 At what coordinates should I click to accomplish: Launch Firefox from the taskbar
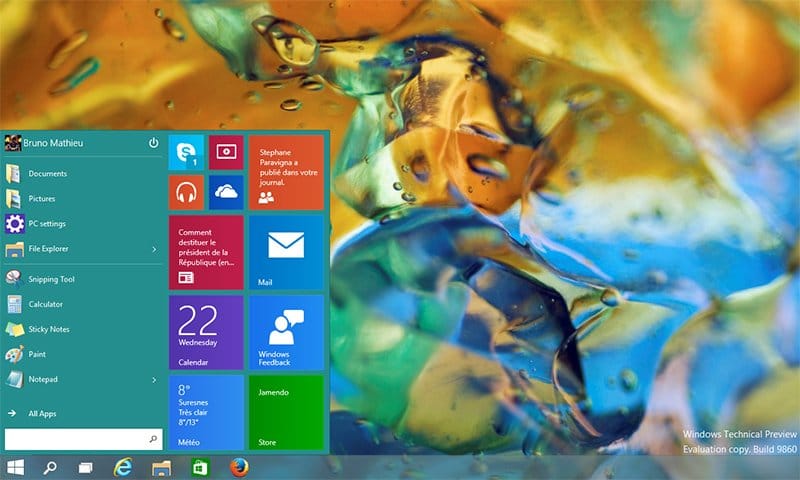(239, 467)
